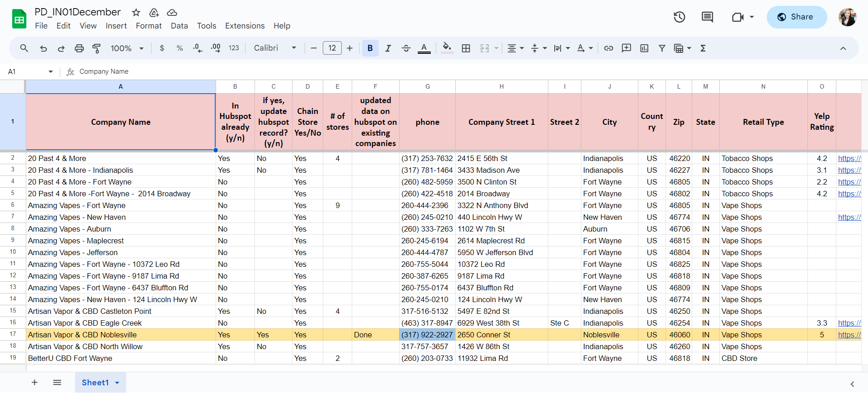
Task: Increase font size plus button
Action: point(349,48)
